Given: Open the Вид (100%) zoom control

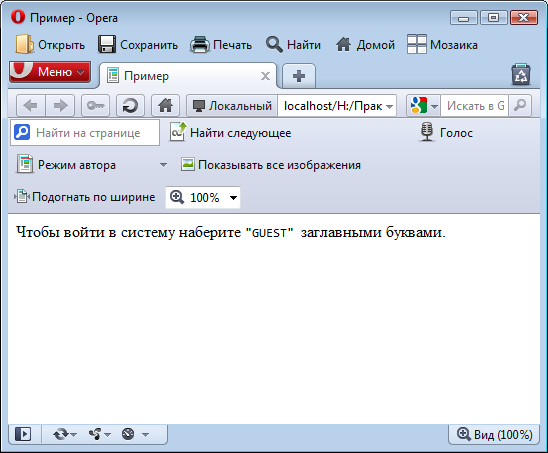Looking at the screenshot, I should tap(495, 434).
